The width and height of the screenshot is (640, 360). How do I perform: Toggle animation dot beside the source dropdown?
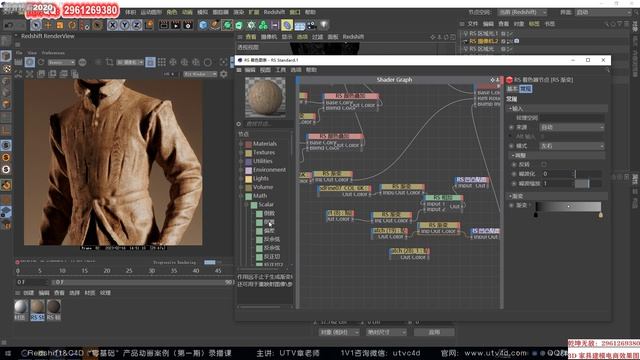(511, 127)
